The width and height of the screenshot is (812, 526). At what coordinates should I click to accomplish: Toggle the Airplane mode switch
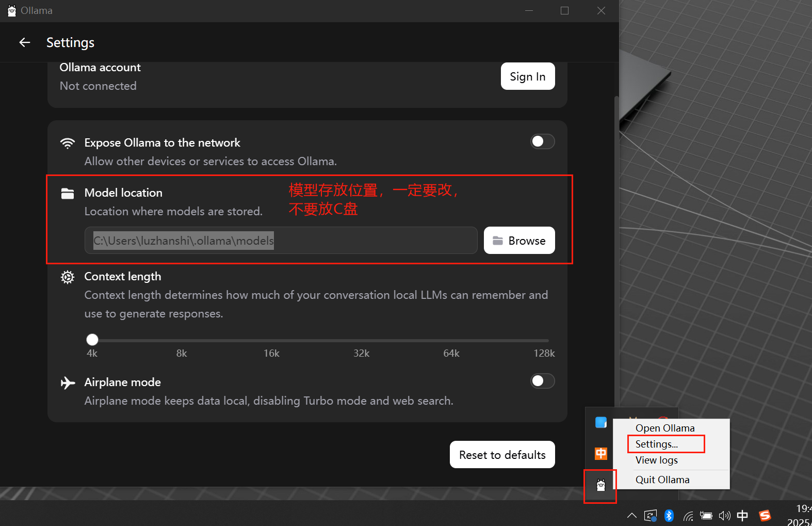[543, 381]
